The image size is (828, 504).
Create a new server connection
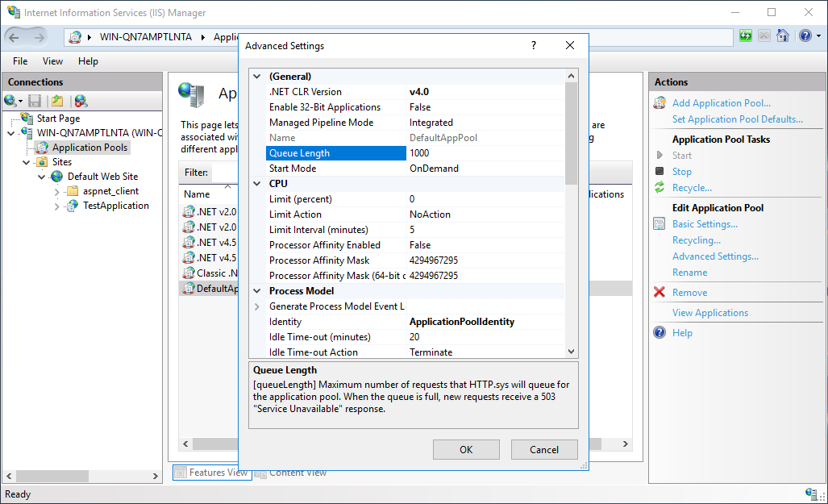point(10,100)
